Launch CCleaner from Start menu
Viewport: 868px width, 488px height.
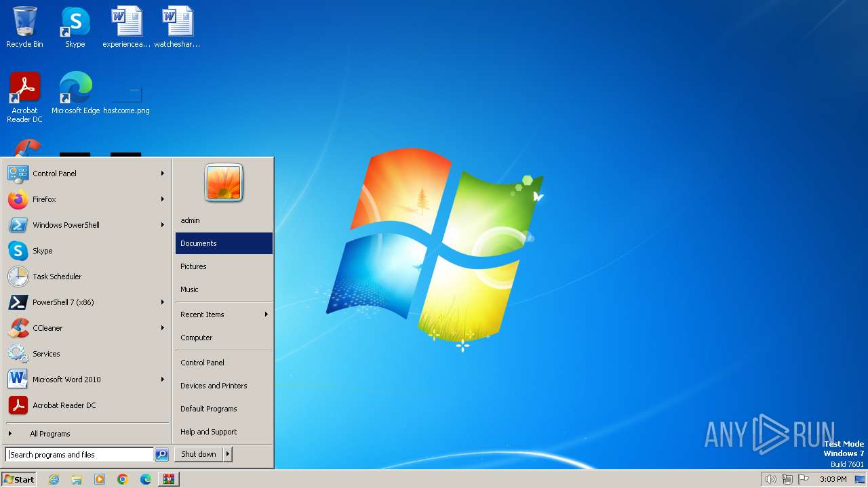tap(87, 328)
